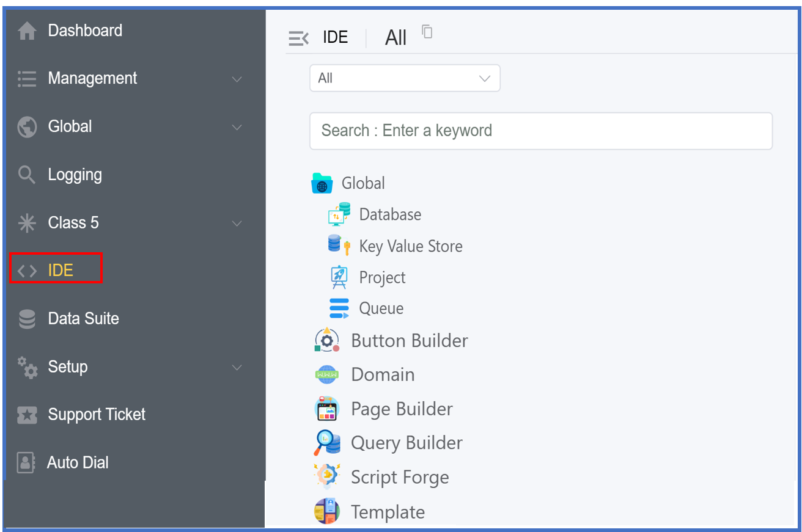802x532 pixels.
Task: Click the copy icon beside All heading
Action: click(427, 32)
